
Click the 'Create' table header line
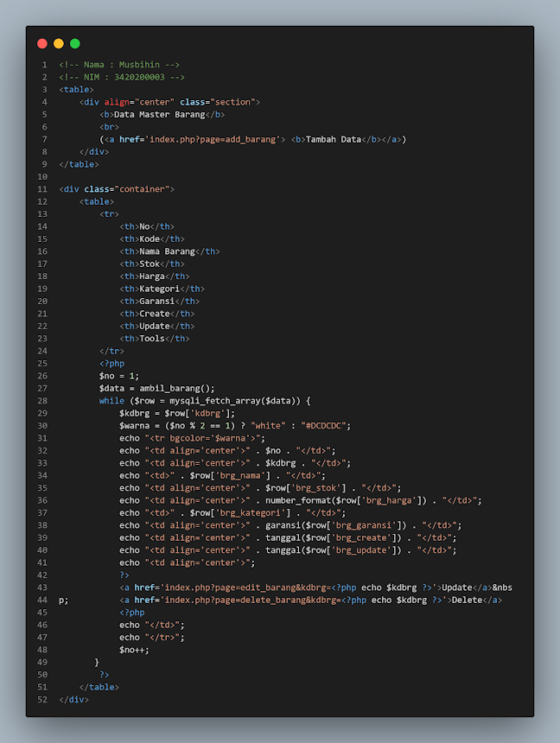tap(157, 314)
